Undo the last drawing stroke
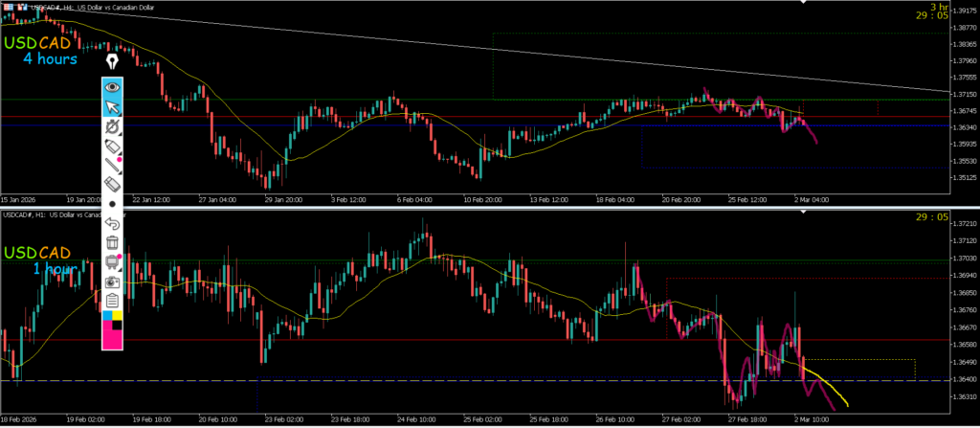Screen dimensions: 980x428 pos(113,223)
